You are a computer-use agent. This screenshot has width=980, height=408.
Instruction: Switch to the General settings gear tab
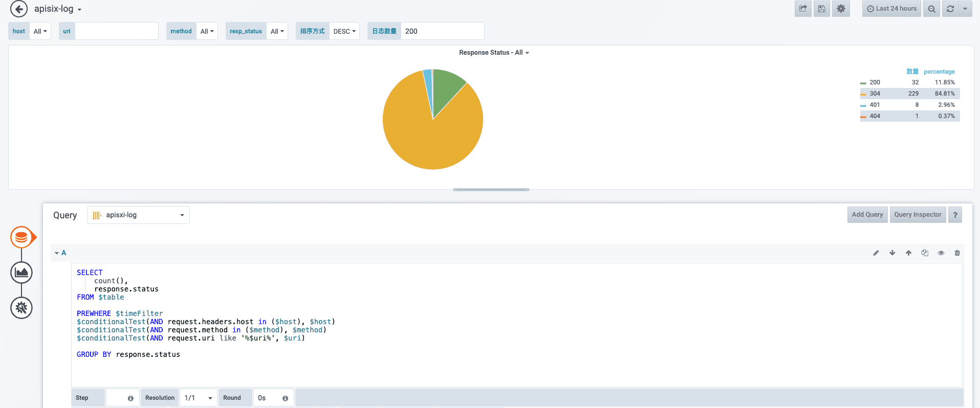pyautogui.click(x=21, y=308)
